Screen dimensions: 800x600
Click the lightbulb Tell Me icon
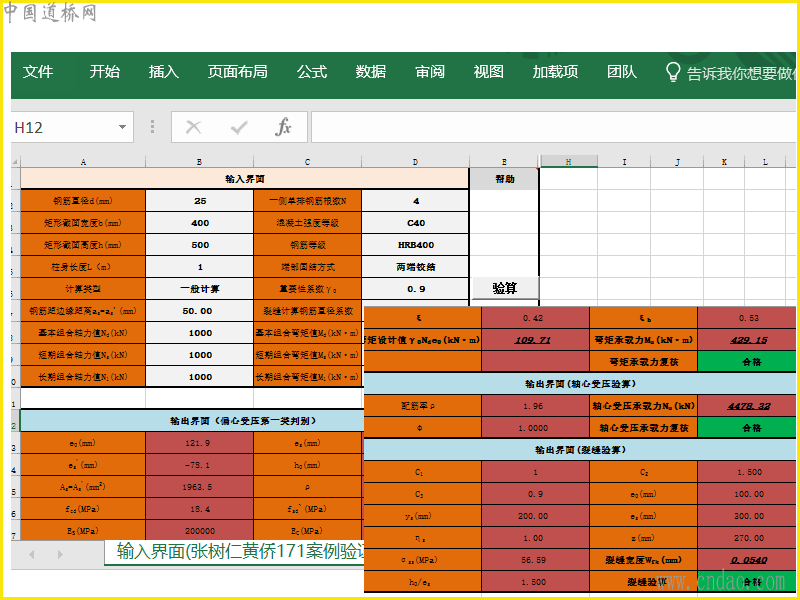[673, 72]
